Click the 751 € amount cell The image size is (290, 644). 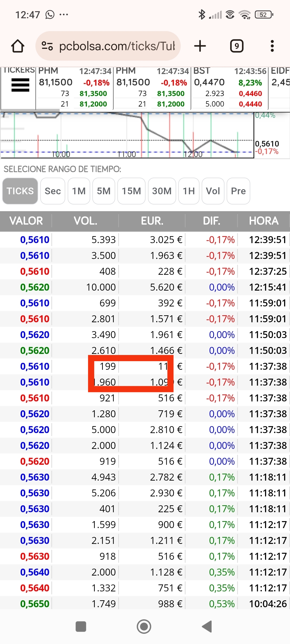(x=170, y=588)
